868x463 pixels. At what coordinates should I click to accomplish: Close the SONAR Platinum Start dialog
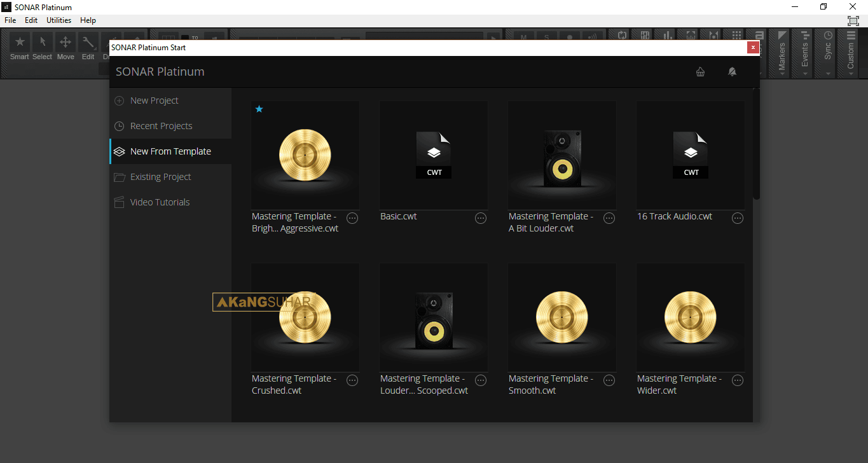point(753,47)
